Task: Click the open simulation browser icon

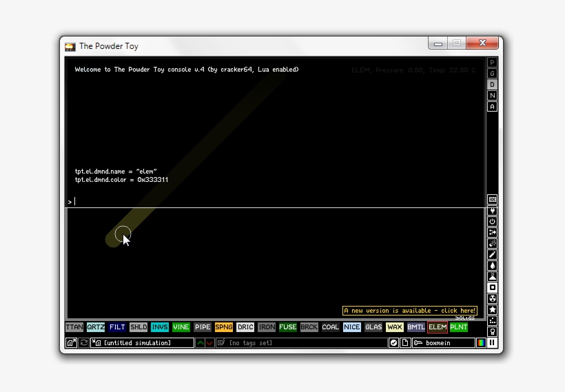Action: click(x=72, y=342)
